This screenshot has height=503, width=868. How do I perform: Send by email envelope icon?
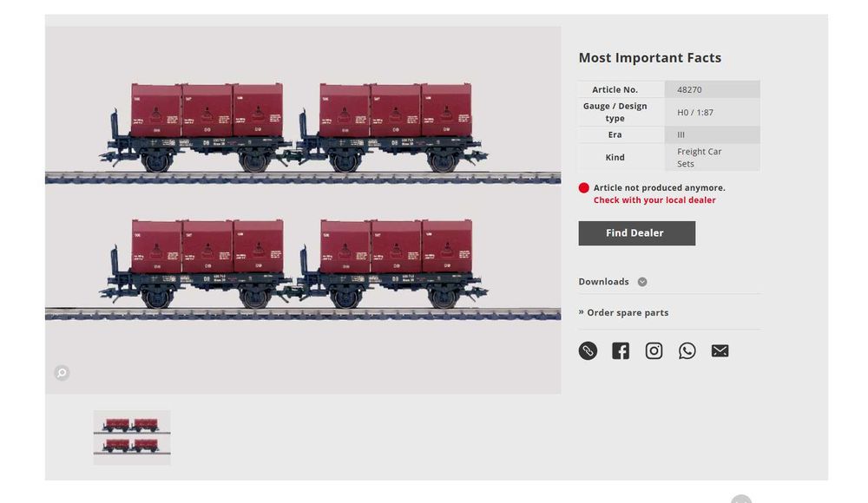pyautogui.click(x=720, y=351)
